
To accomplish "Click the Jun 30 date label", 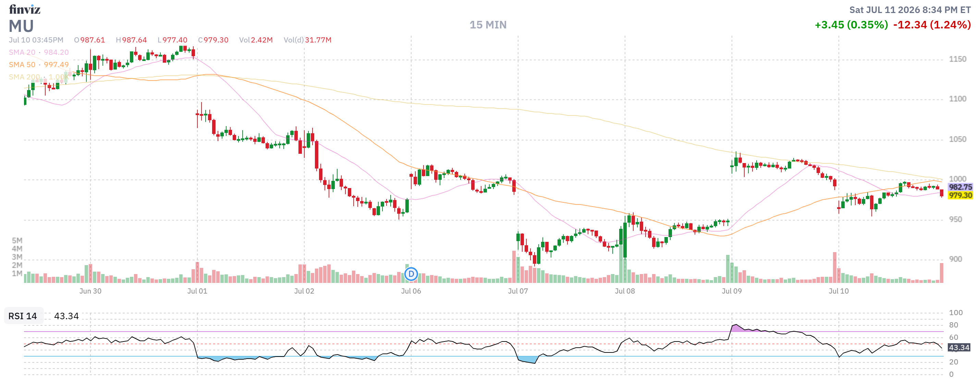I will click(90, 291).
